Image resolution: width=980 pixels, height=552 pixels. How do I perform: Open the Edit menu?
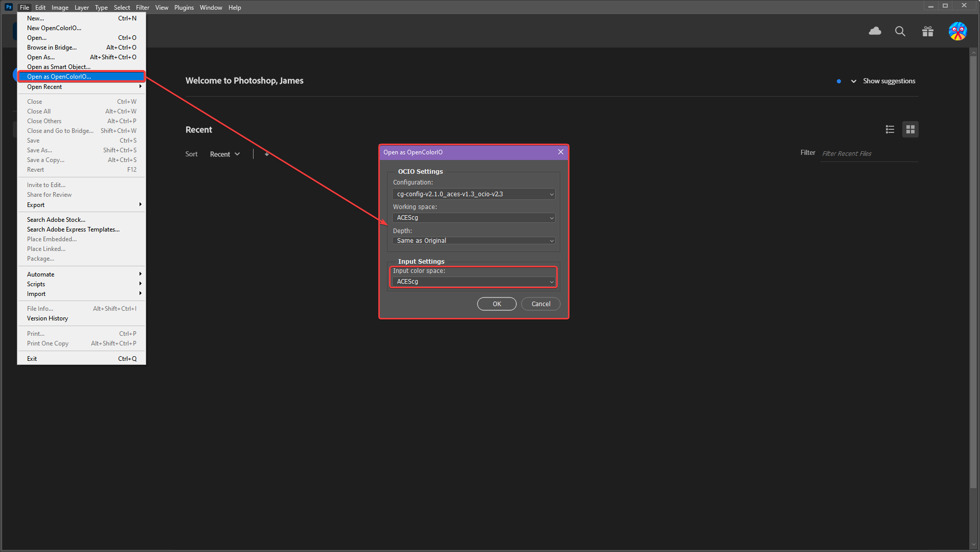(40, 7)
